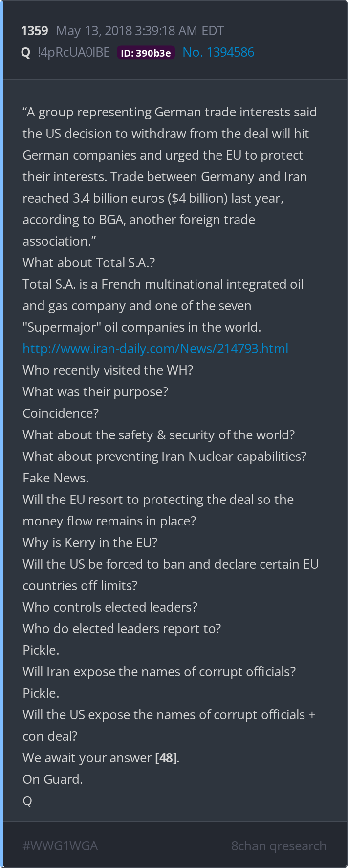Click the Q author name in header

26,52
